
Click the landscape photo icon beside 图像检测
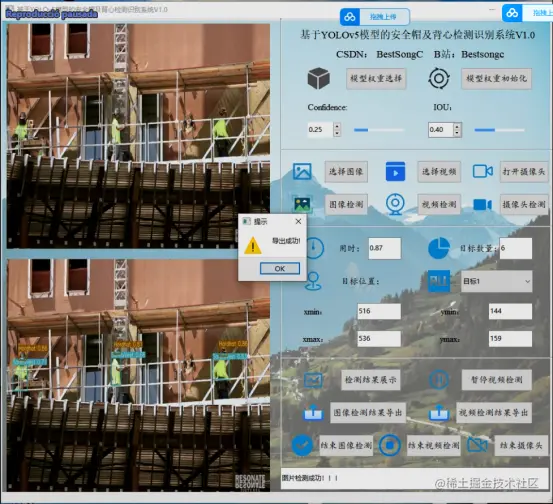point(302,204)
